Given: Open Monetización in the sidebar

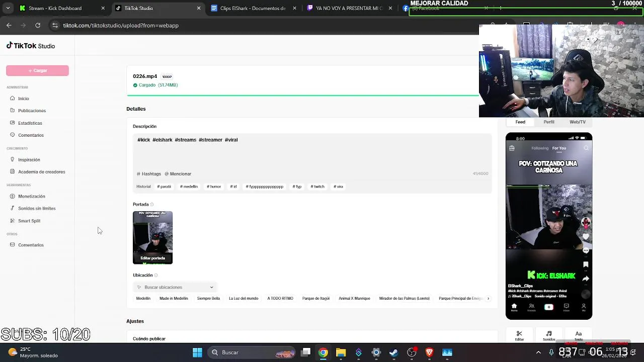Looking at the screenshot, I should pyautogui.click(x=31, y=197).
